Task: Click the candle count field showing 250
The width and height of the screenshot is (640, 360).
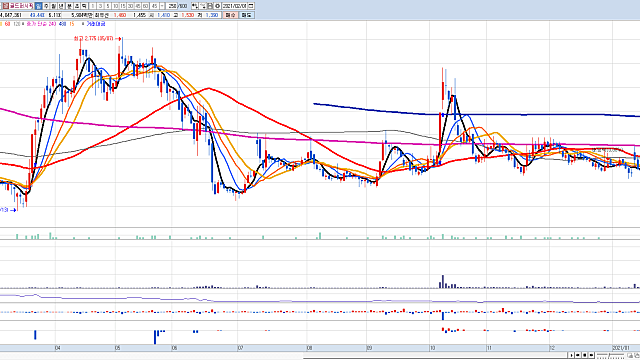Action: (172, 6)
